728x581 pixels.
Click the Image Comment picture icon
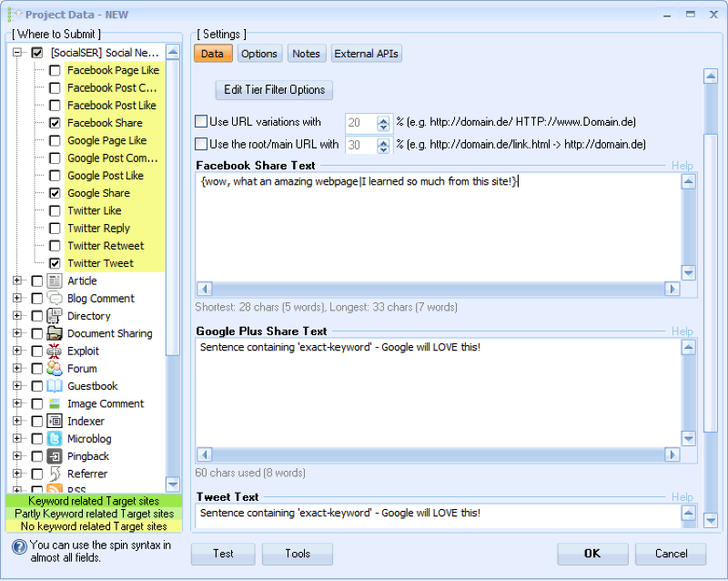(55, 403)
